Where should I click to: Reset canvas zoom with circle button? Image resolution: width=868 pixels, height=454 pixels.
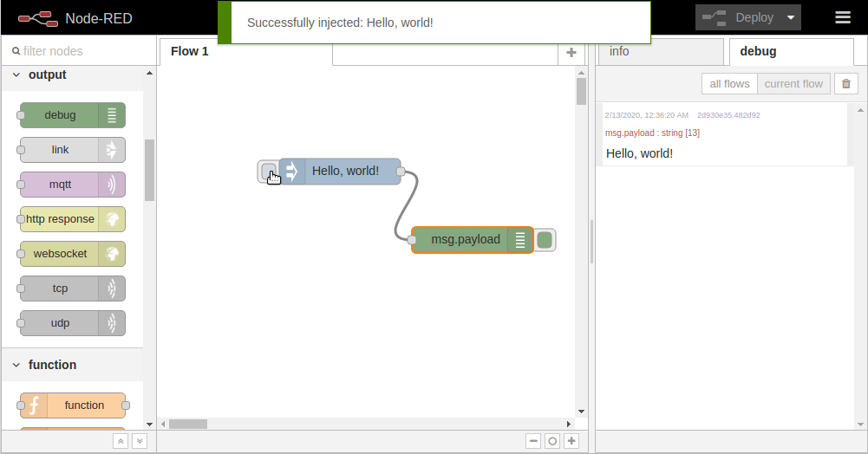pos(551,441)
